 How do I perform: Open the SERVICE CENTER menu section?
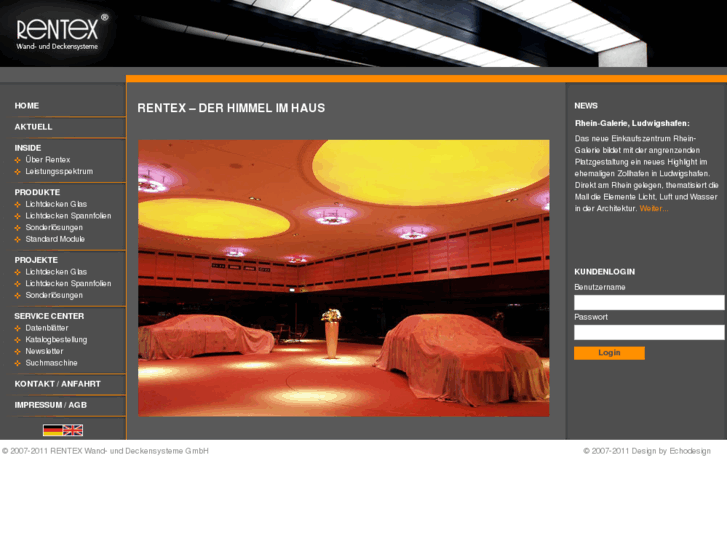click(49, 316)
